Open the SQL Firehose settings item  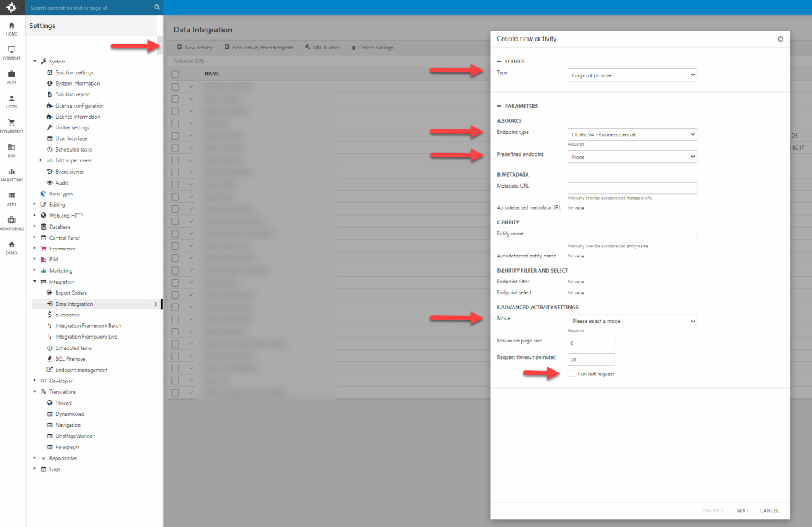tap(70, 359)
